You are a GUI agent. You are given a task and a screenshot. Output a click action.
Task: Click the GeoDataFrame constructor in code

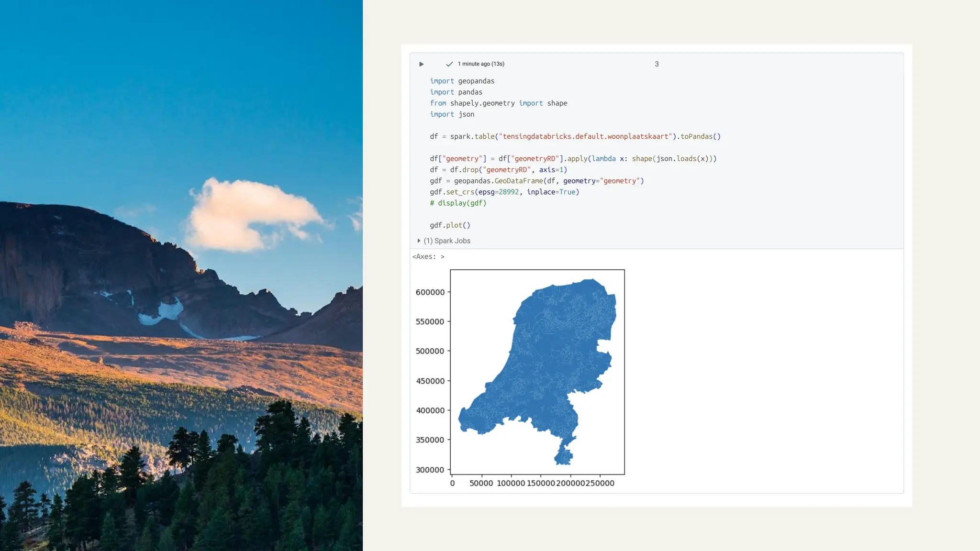tap(518, 181)
